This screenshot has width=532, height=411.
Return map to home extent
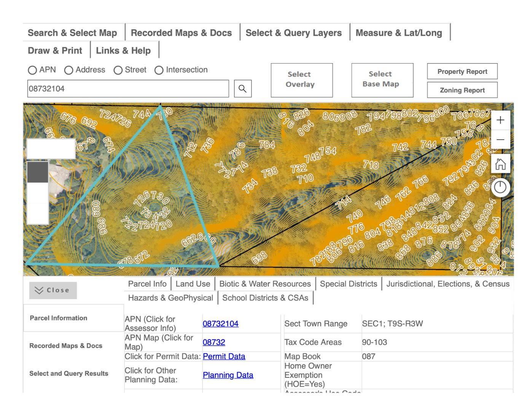(x=500, y=164)
